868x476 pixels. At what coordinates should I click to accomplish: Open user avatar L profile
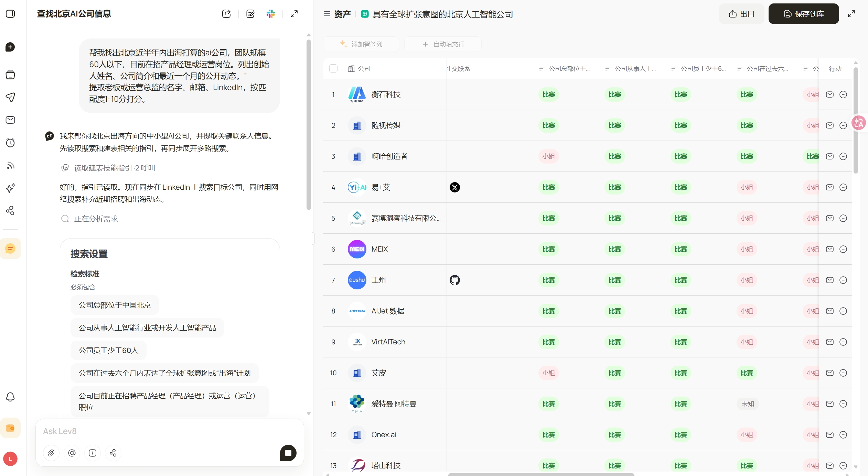pos(10,459)
